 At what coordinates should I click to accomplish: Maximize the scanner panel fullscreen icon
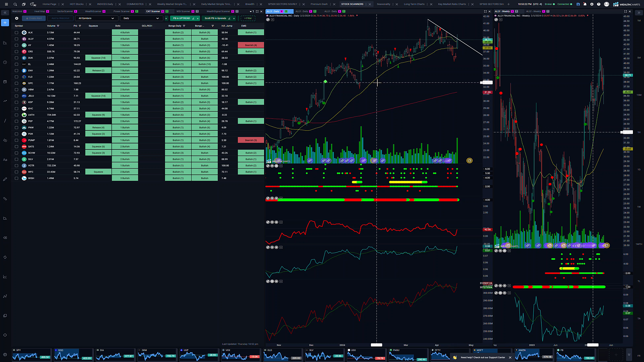(257, 11)
